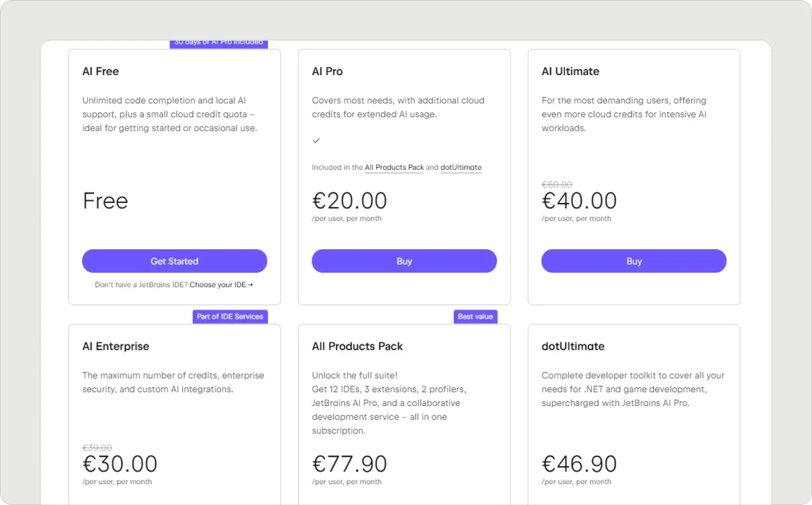Click the €30.00 AI Enterprise price
Screen dimensions: 812x505
tap(120, 464)
